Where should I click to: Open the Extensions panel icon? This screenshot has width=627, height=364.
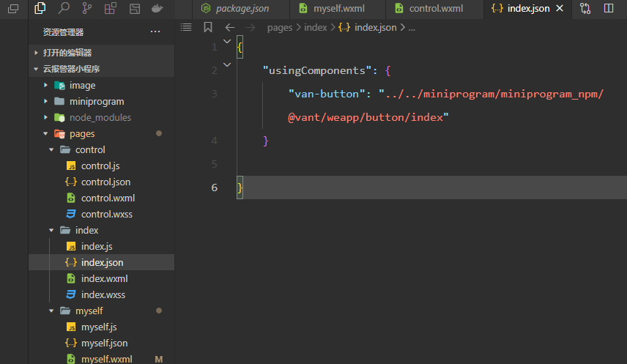point(111,9)
